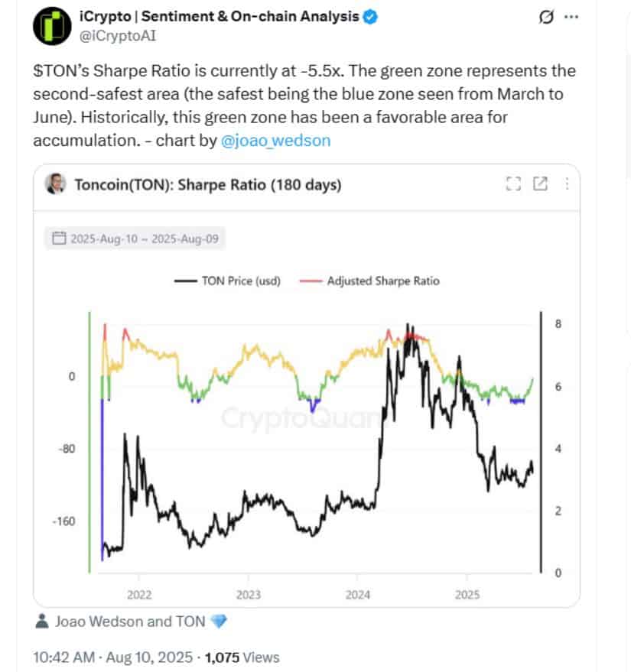Open the @iCryptoAI handle
This screenshot has height=672, width=631.
[118, 36]
